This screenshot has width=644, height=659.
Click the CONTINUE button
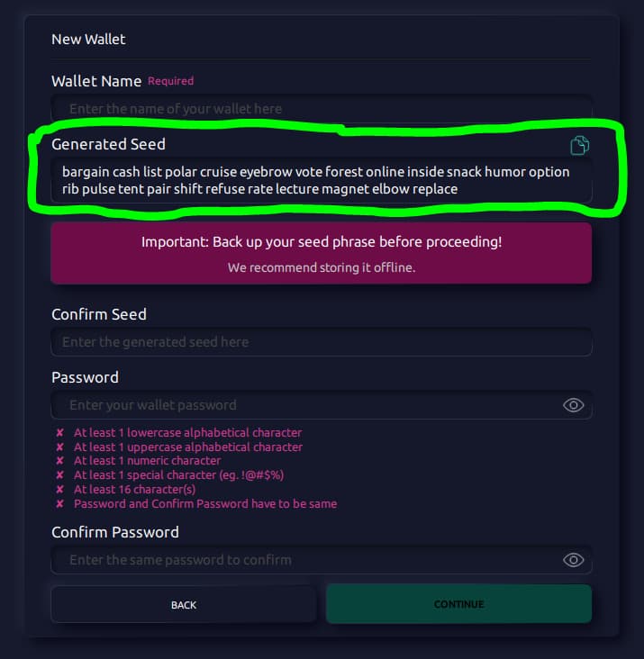point(459,604)
